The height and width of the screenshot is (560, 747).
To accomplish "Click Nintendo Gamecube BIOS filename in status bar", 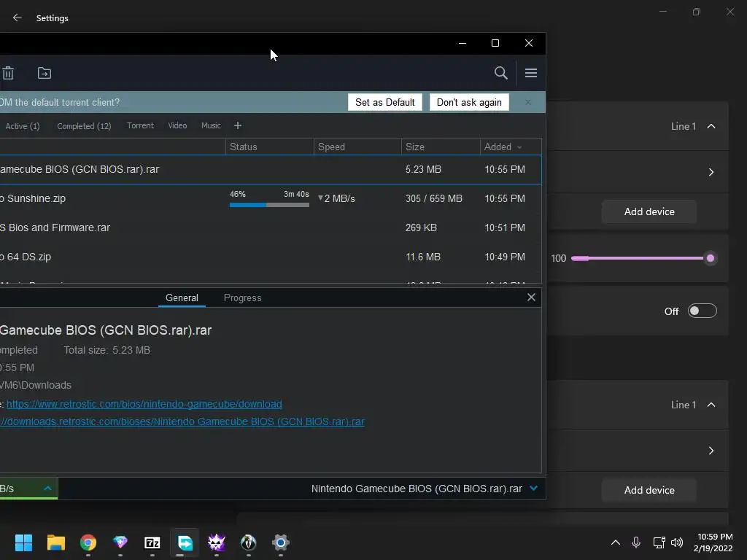I will tap(417, 489).
